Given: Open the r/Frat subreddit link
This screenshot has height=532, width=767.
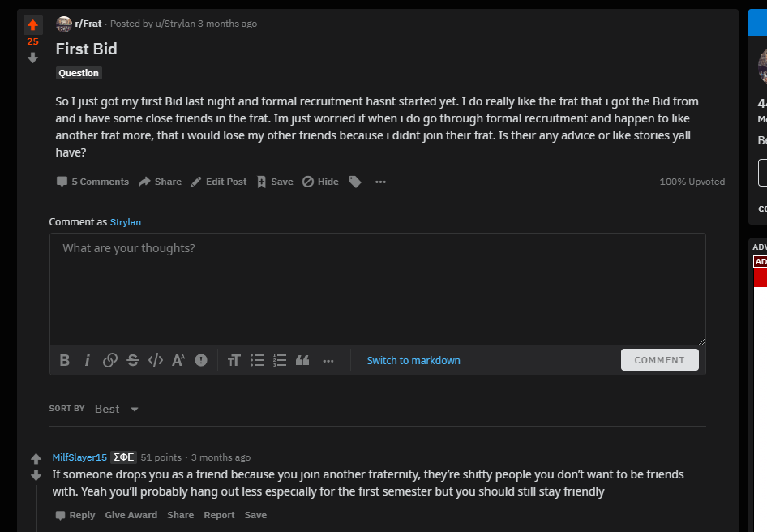Looking at the screenshot, I should pos(88,24).
